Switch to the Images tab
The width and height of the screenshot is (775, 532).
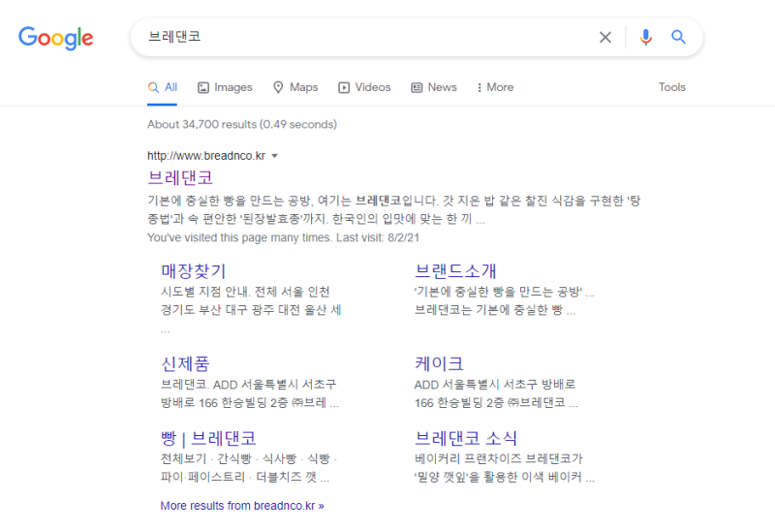tap(225, 87)
